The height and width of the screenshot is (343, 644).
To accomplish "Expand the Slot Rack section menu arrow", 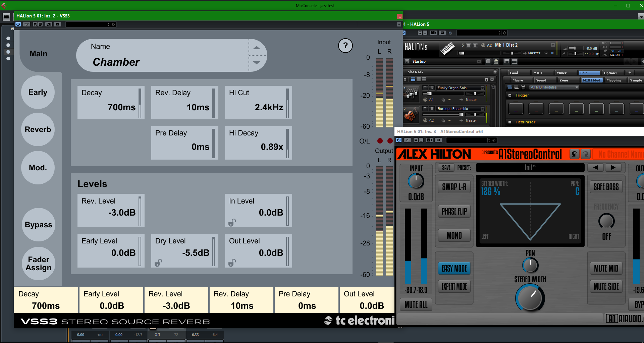I will tap(495, 72).
